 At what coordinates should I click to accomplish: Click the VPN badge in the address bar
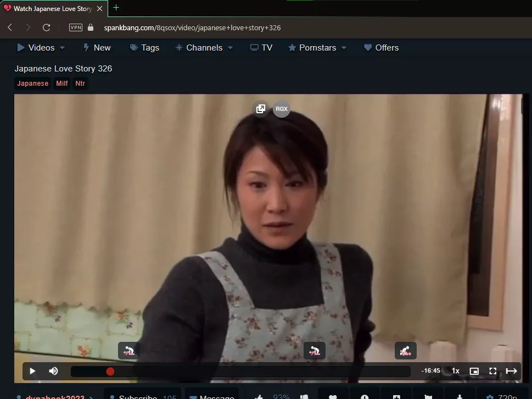tap(76, 27)
